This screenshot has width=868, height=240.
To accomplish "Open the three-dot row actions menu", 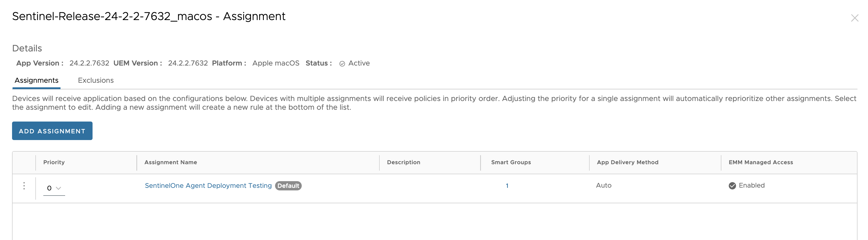I will 24,186.
